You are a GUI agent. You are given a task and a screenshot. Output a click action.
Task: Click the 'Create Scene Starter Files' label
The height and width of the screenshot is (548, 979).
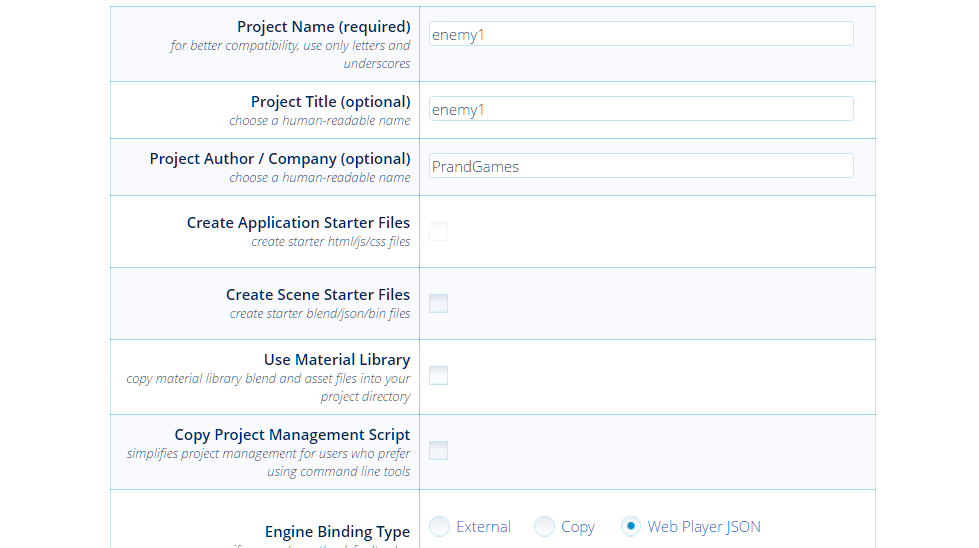tap(318, 295)
